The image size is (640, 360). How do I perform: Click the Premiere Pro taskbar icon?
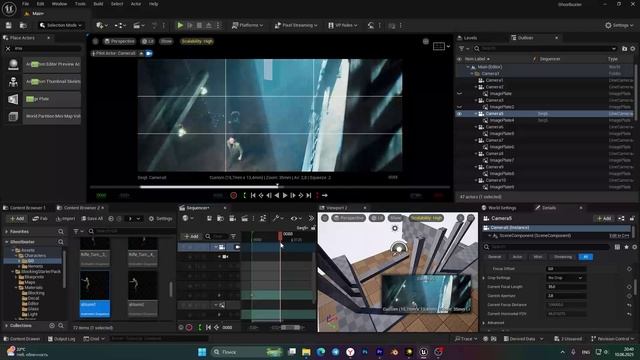click(x=380, y=352)
